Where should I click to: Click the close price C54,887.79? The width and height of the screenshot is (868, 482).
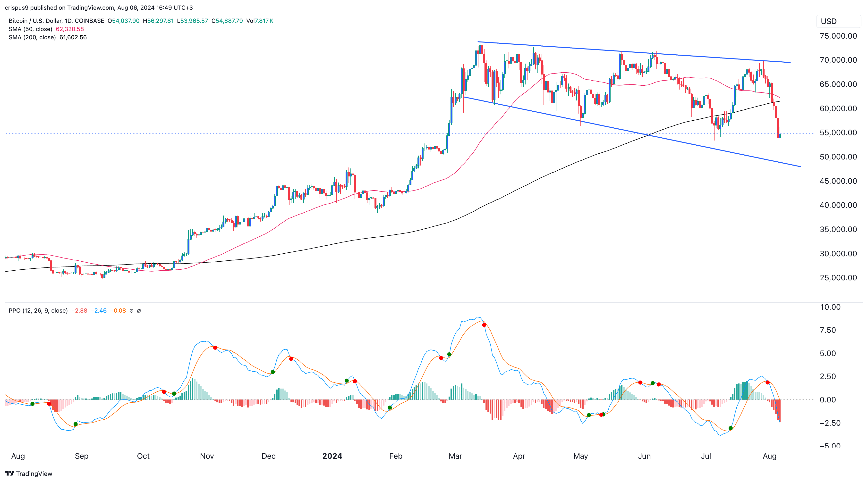click(227, 21)
